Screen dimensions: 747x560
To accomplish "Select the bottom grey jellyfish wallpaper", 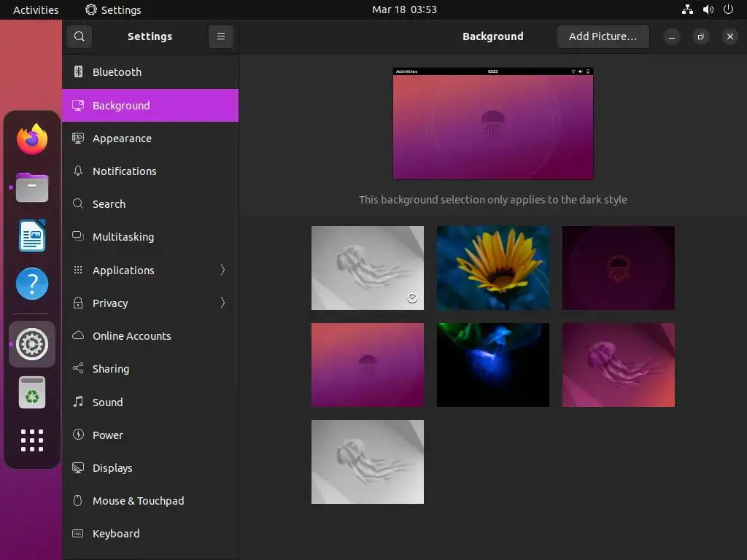I will pos(368,462).
